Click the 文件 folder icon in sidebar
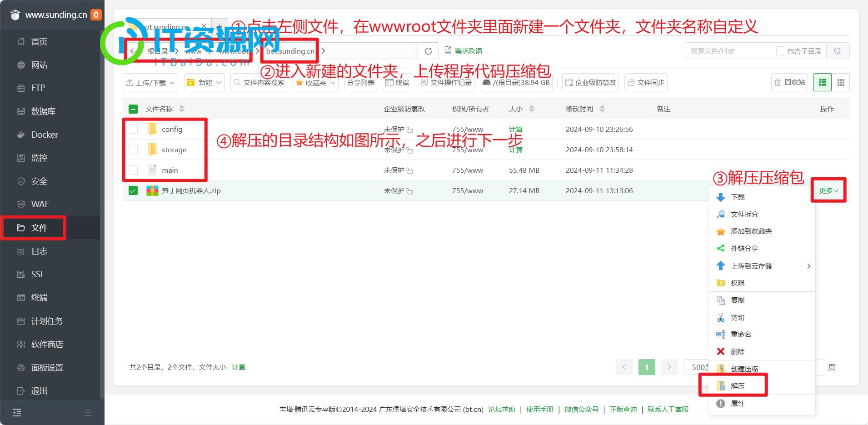This screenshot has width=868, height=425. (21, 228)
